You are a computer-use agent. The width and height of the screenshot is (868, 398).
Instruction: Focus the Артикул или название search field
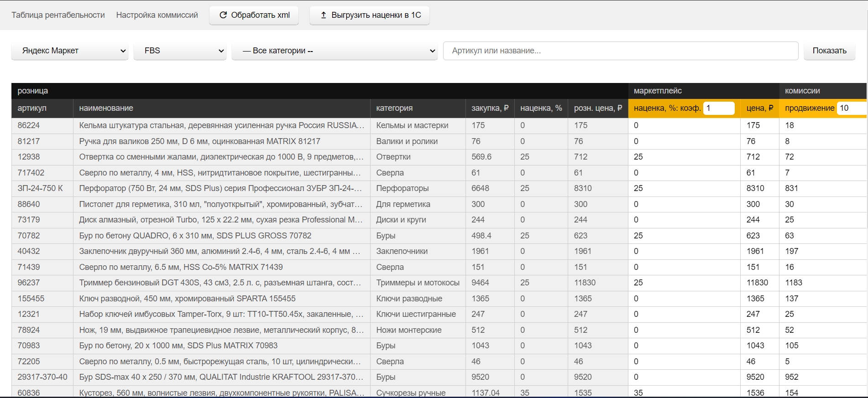[x=621, y=51]
